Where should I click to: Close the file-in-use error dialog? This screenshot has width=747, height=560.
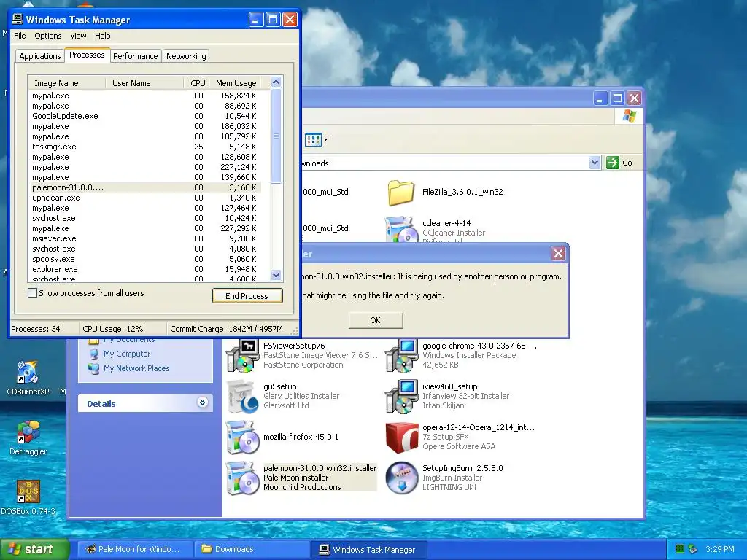click(558, 253)
